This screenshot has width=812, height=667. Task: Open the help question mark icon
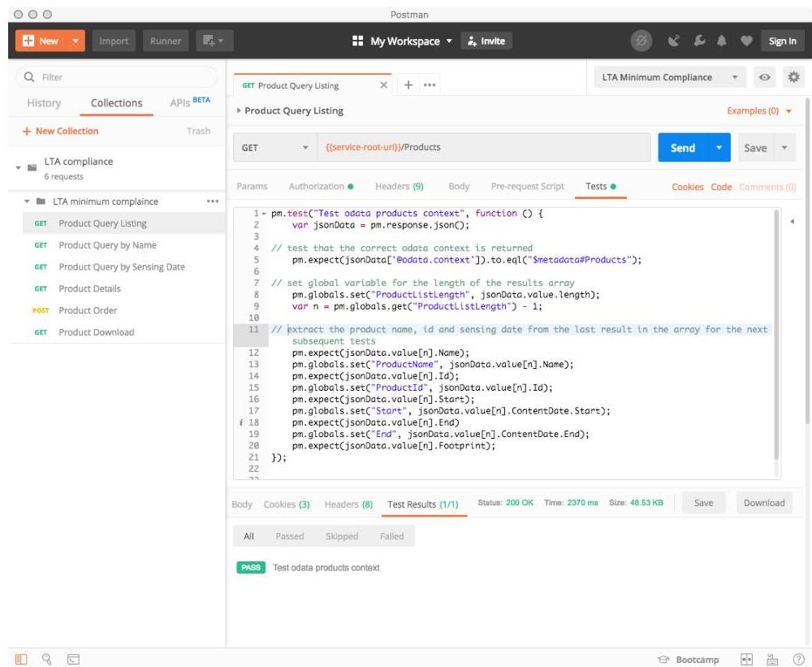click(x=798, y=659)
